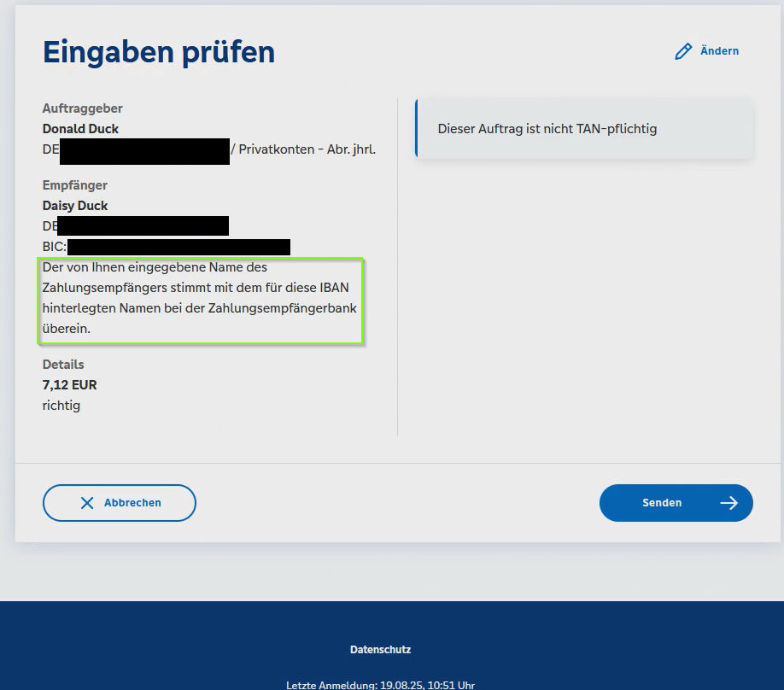Click the Details section label
The width and height of the screenshot is (784, 690).
click(63, 365)
